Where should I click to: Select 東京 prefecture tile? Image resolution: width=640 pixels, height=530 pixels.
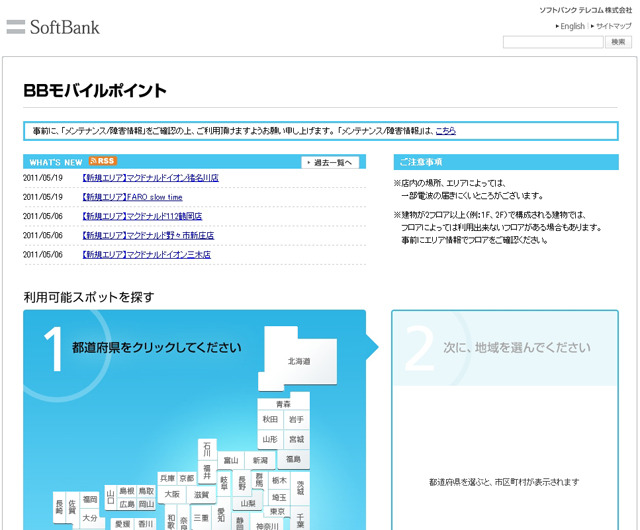[x=277, y=512]
